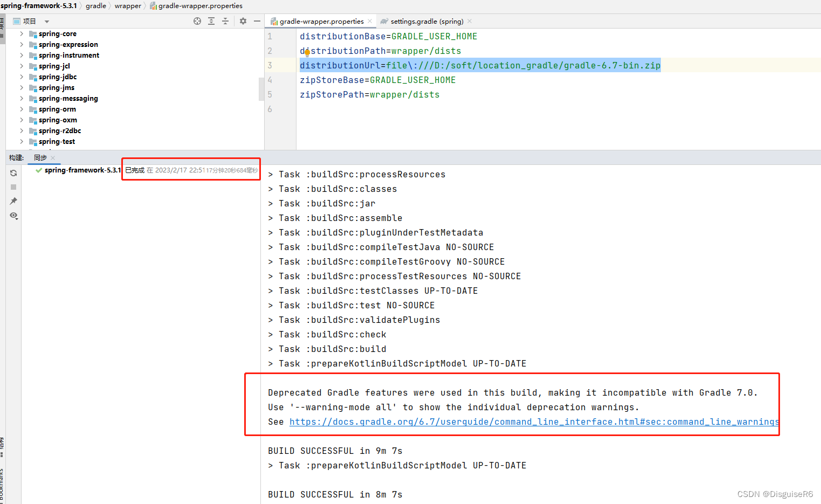Screen dimensions: 821x504
Task: Open the project view dropdown arrow
Action: coord(47,22)
